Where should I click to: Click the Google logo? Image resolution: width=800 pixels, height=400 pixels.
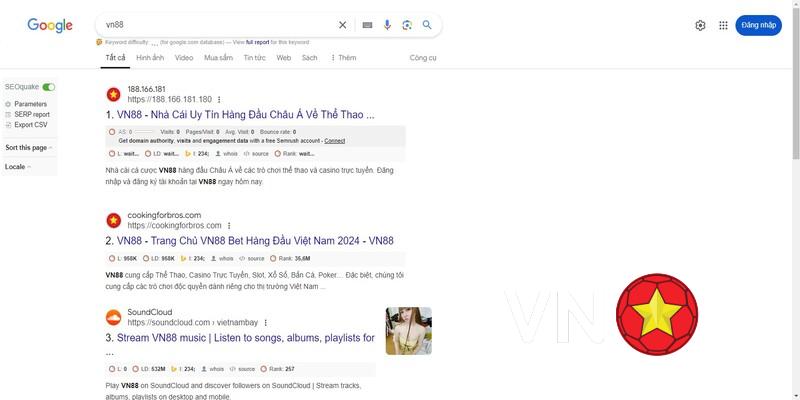point(50,25)
